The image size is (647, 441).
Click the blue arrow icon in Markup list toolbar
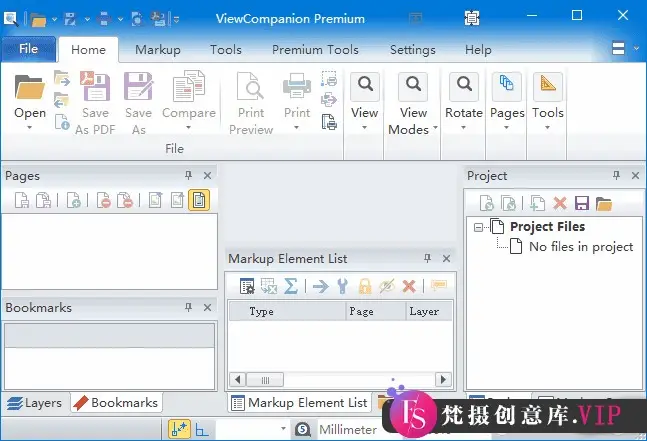(321, 286)
